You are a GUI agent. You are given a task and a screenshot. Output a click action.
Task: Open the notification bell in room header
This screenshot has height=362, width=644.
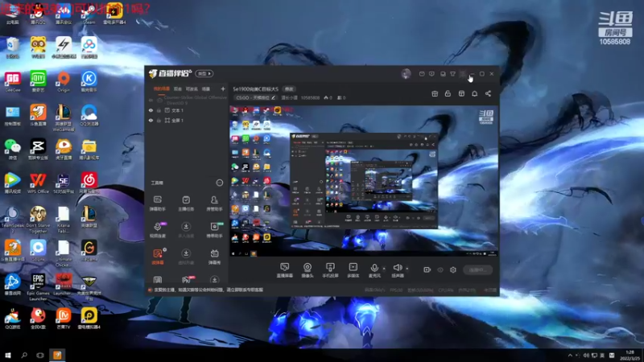pos(474,93)
